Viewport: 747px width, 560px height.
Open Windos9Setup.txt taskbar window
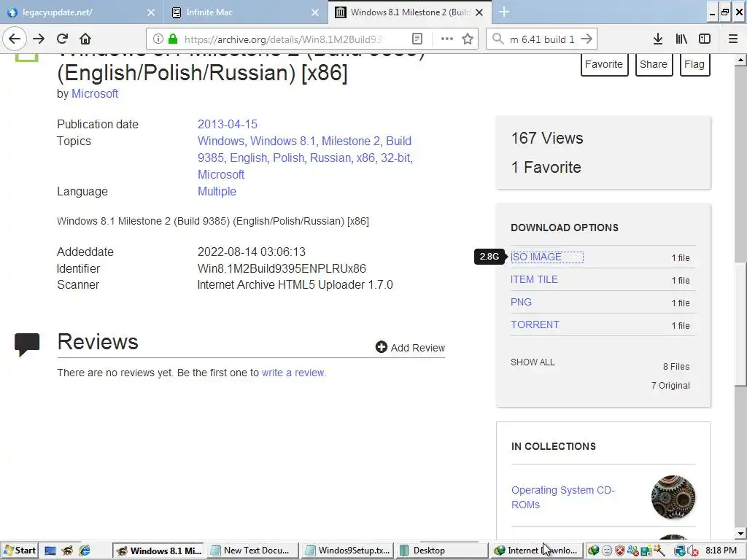tap(348, 551)
